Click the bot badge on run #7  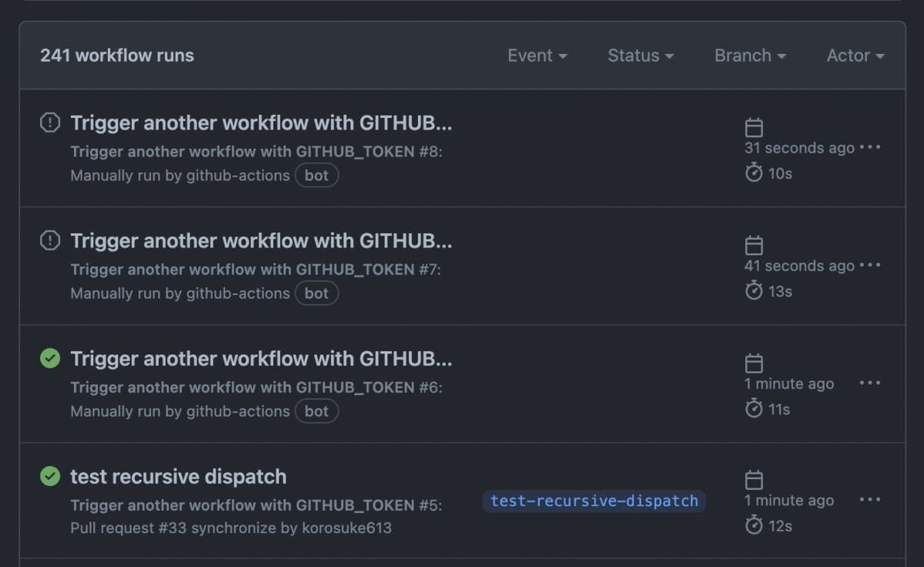(316, 294)
